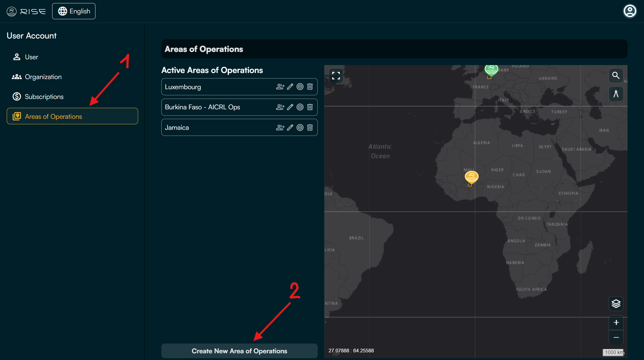Delete the Jamaica area of operations

click(310, 128)
